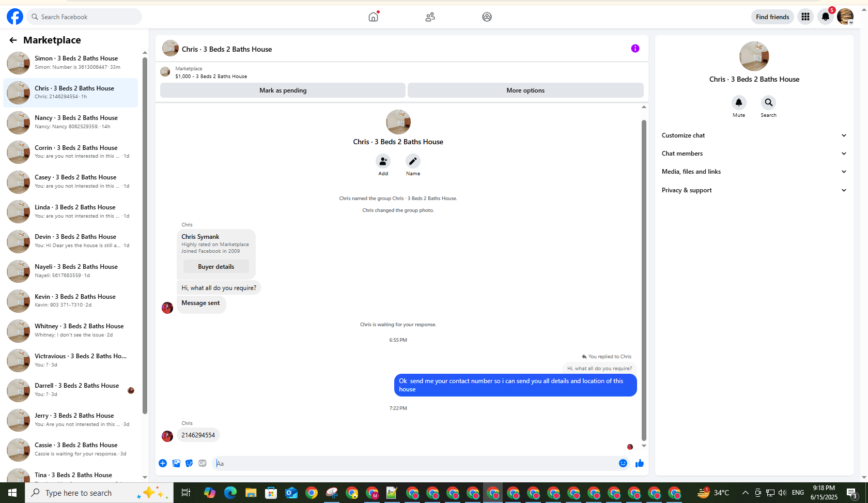Viewport: 868px width, 503px height.
Task: Click the message bubble with 2146294554
Action: [x=198, y=435]
